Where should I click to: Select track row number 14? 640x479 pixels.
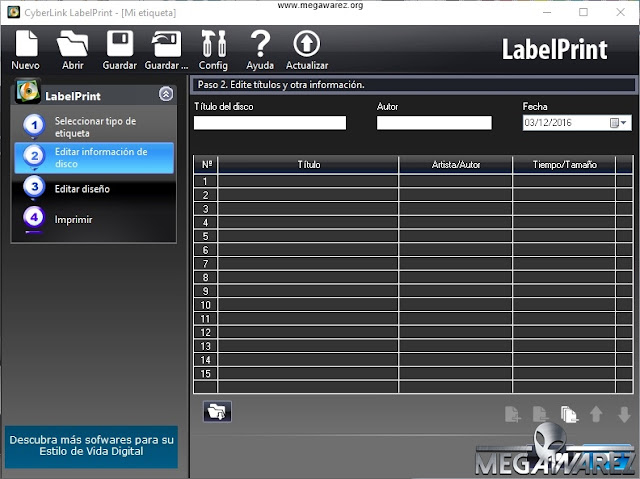click(206, 360)
